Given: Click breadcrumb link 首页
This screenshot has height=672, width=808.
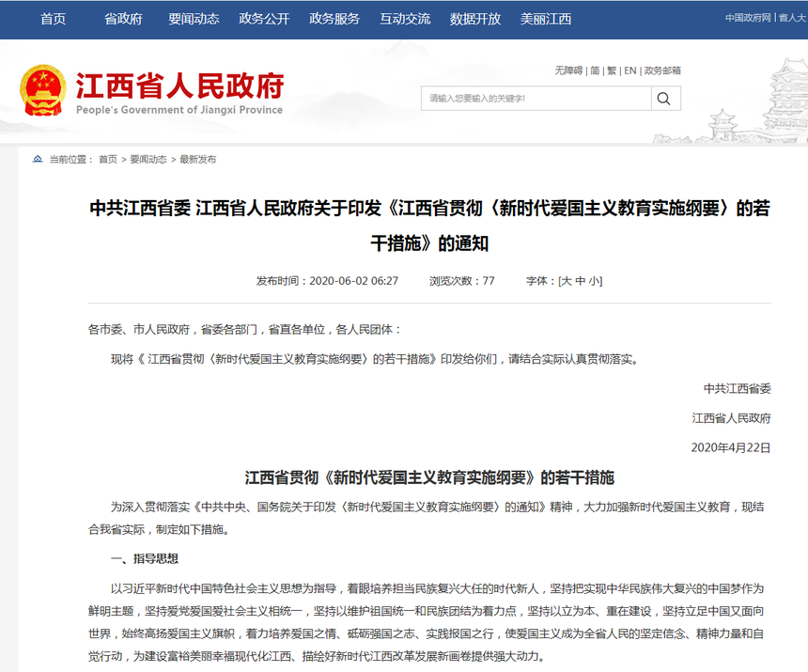Looking at the screenshot, I should point(108,159).
